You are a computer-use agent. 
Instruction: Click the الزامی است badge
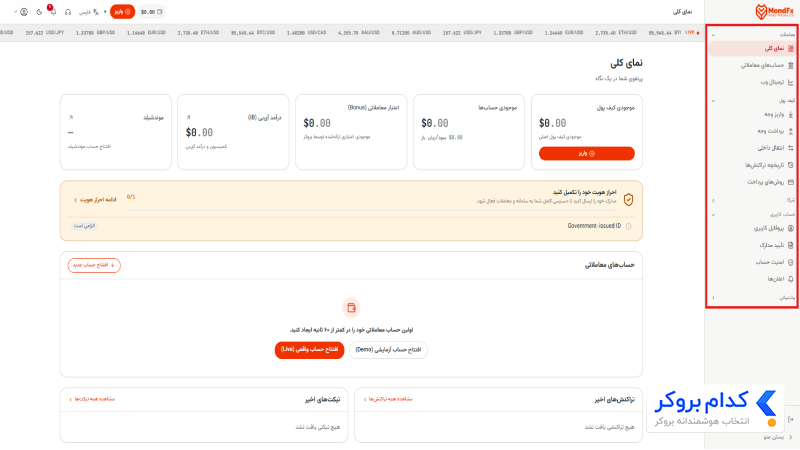(84, 226)
